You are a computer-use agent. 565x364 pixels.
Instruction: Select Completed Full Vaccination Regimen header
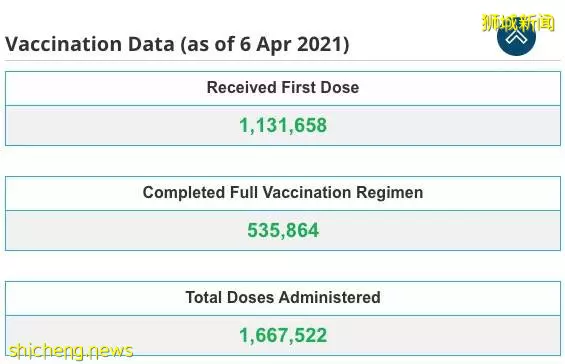283,193
